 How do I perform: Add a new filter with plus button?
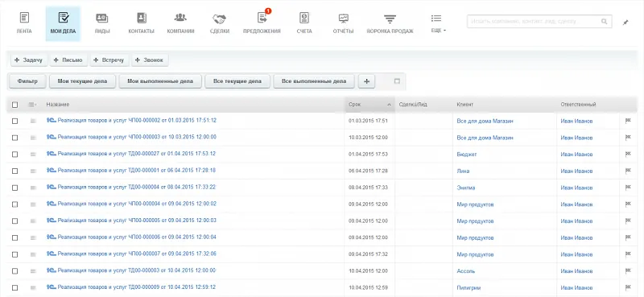tap(367, 81)
